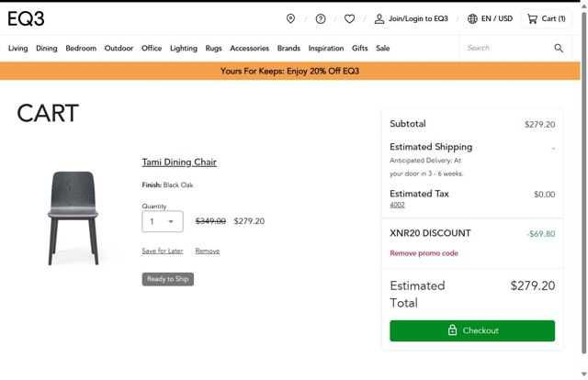Open the Bedroom menu
Screen dimensions: 588x380
81,48
